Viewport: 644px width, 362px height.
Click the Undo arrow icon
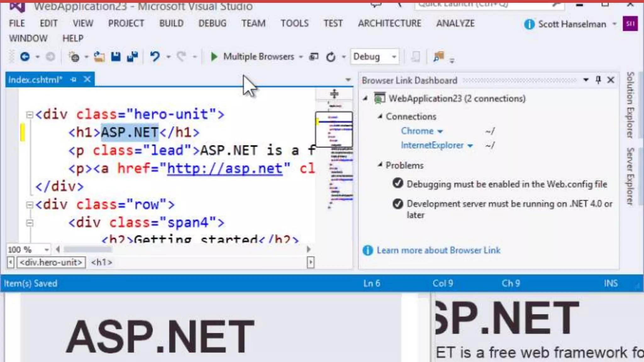point(155,57)
